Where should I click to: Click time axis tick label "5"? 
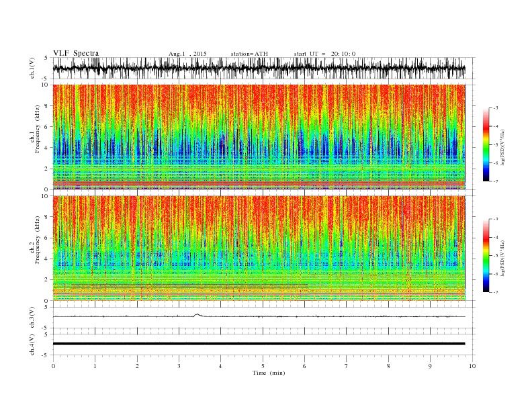tap(263, 366)
